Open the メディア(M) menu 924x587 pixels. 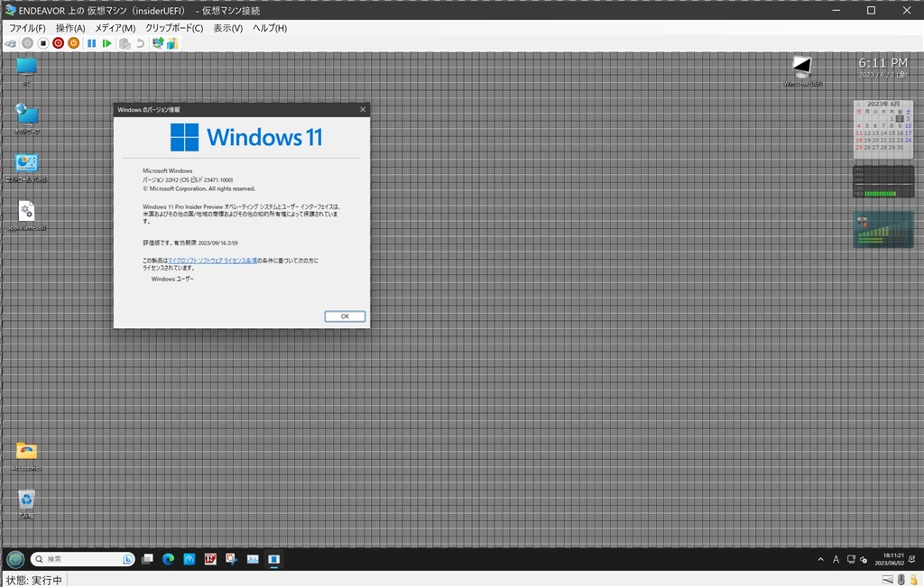115,28
